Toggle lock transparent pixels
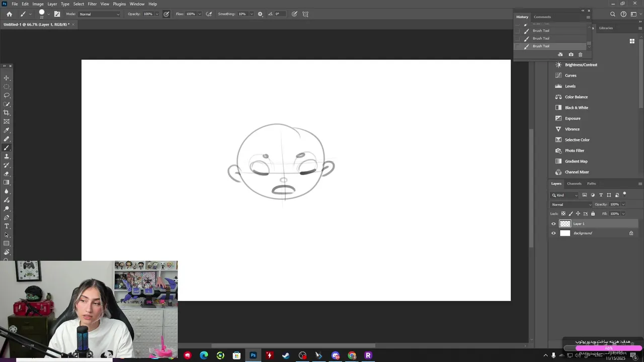The image size is (644, 362). pos(563,214)
